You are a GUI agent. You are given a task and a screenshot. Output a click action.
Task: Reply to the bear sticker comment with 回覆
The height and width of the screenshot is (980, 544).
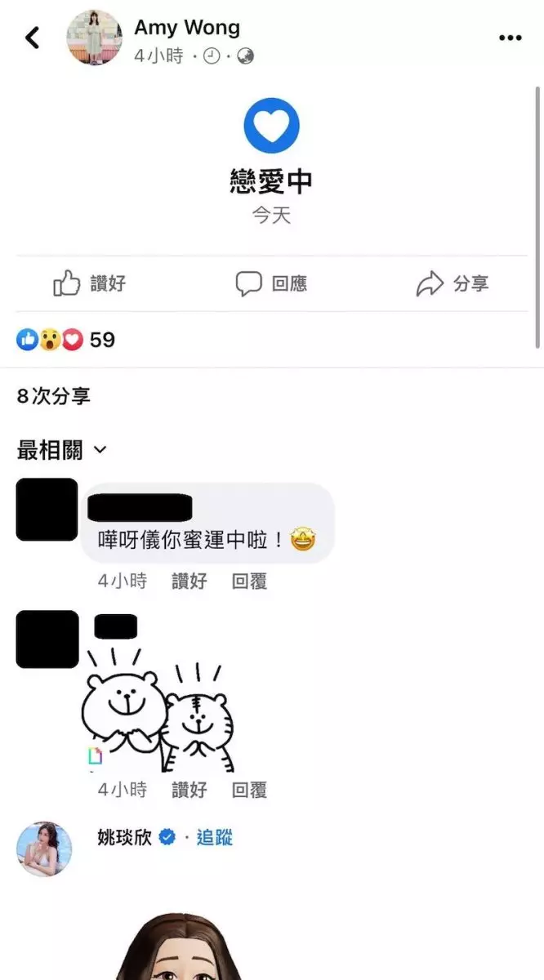[x=249, y=790]
